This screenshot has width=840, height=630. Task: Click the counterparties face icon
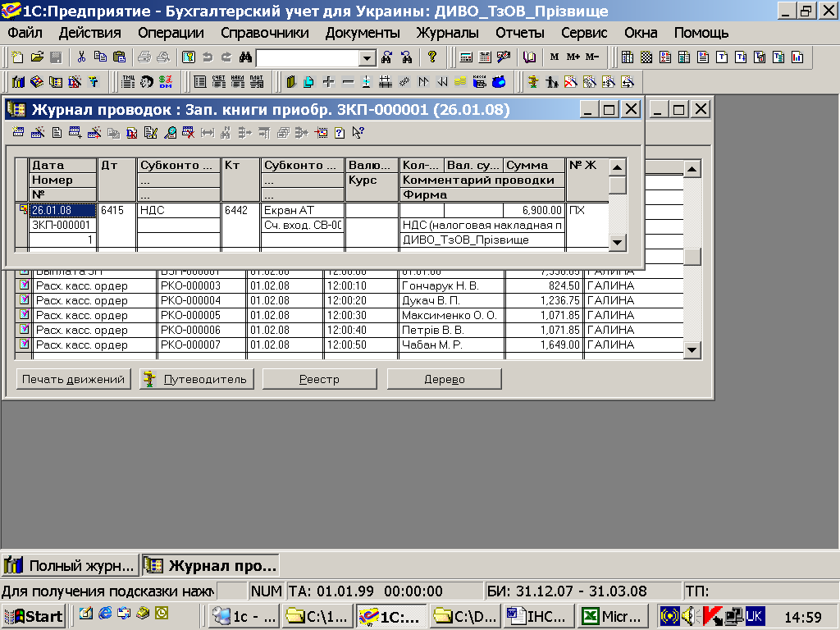coord(147,81)
